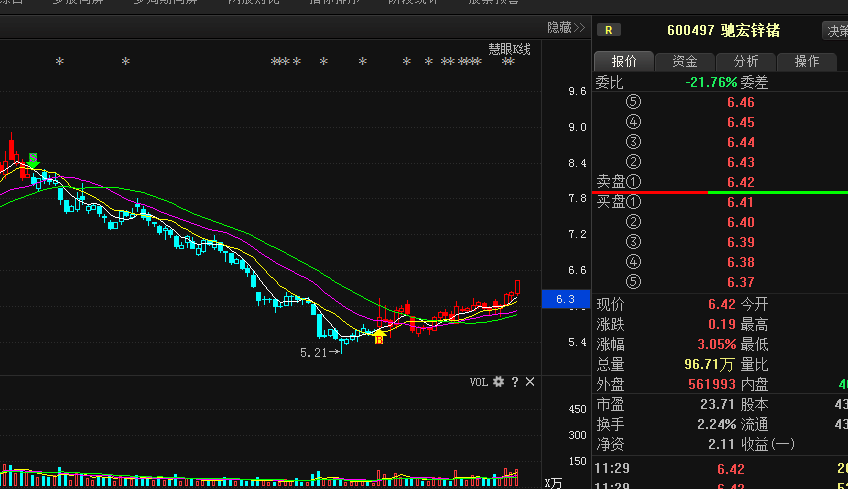Screen dimensions: 848x489
Task: Select the 6.46 sell-five price
Action: click(x=740, y=102)
